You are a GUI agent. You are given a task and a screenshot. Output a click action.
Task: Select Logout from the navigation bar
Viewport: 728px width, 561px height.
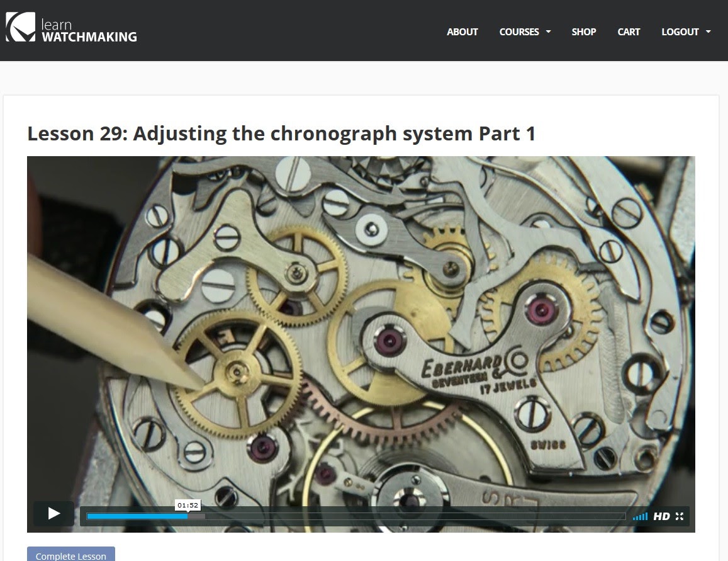(x=680, y=31)
